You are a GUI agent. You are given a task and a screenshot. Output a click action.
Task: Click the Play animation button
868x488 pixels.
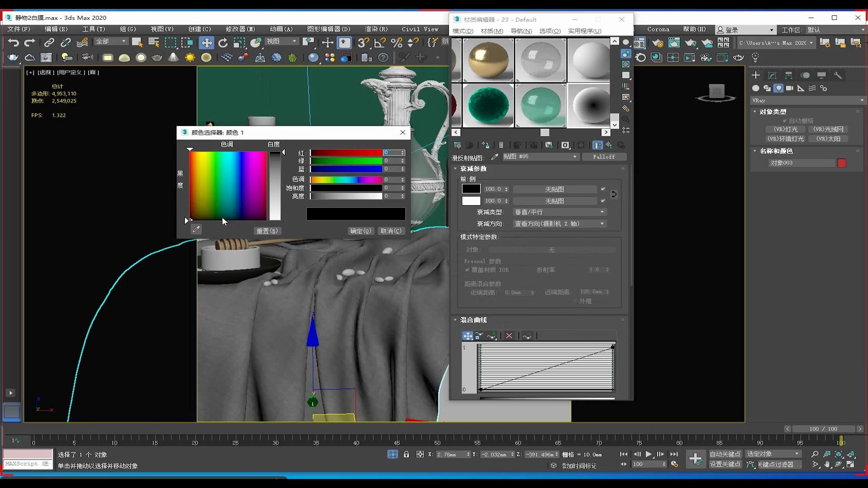coord(649,454)
